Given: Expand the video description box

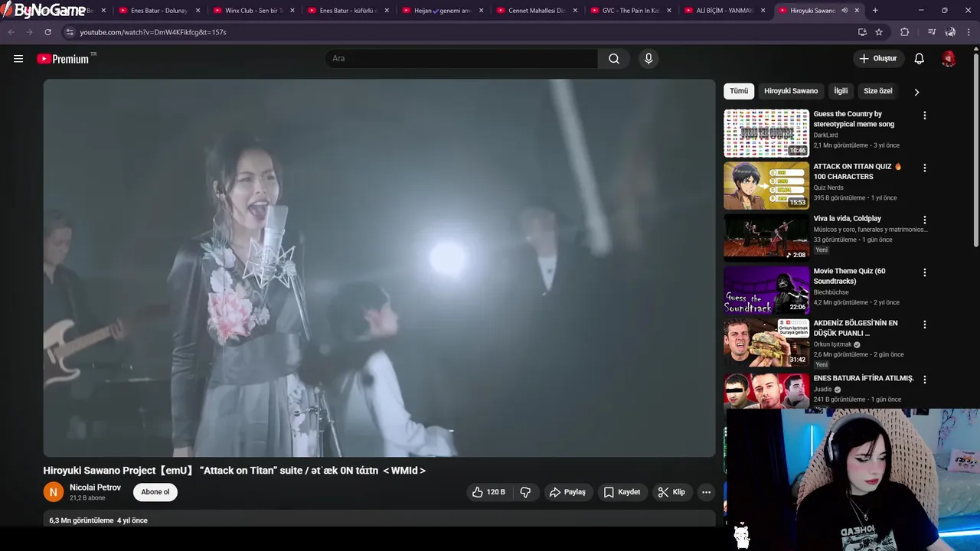Looking at the screenshot, I should (379, 520).
